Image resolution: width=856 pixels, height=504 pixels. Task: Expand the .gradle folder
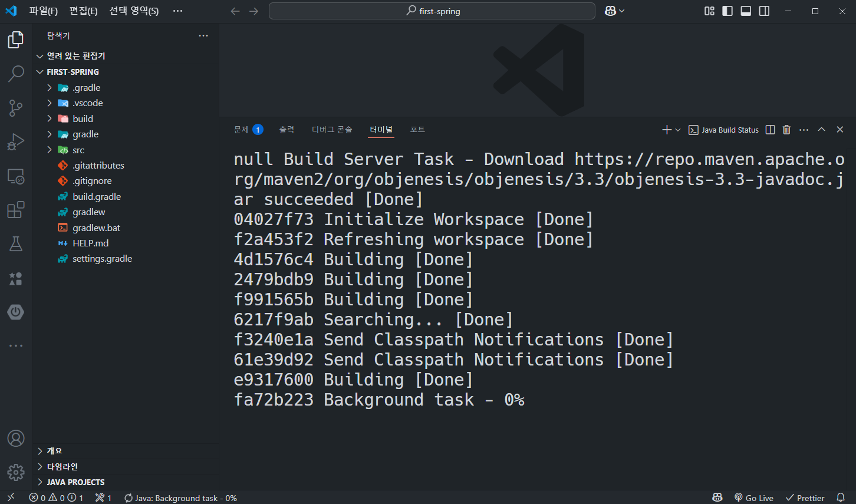pyautogui.click(x=126, y=88)
